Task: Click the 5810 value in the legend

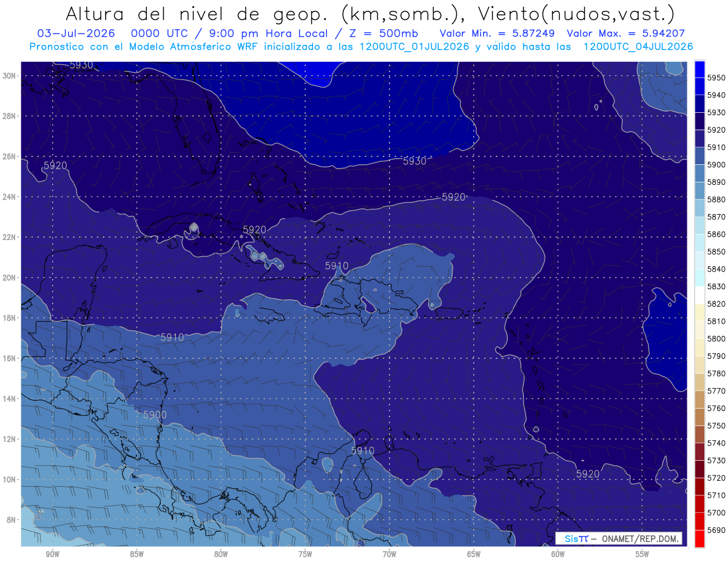Action: (716, 321)
